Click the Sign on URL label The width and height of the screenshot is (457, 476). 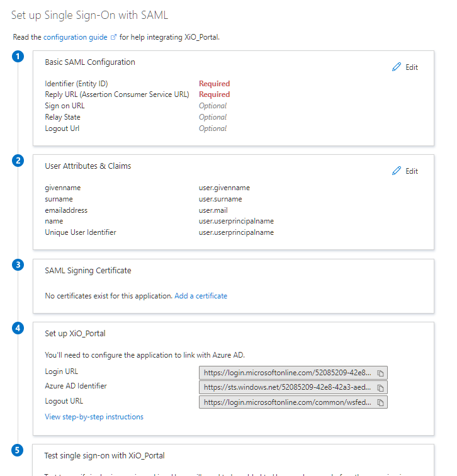coord(65,106)
